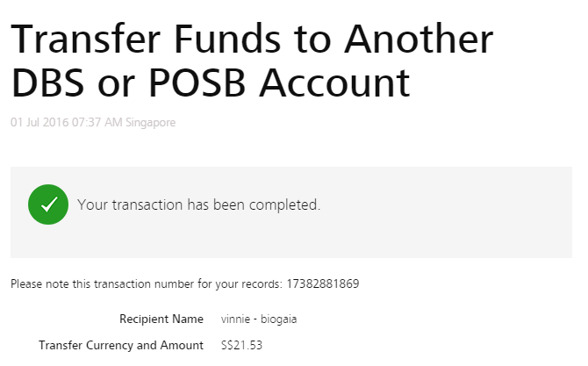Click the "DBS" word in the heading
Viewport: 588px width, 366px height.
[47, 83]
